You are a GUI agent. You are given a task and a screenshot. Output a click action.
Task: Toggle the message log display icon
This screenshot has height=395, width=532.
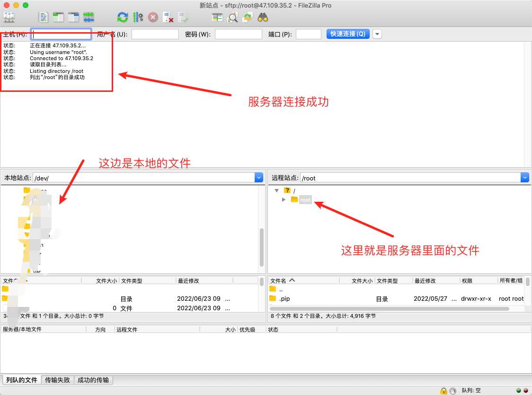44,17
